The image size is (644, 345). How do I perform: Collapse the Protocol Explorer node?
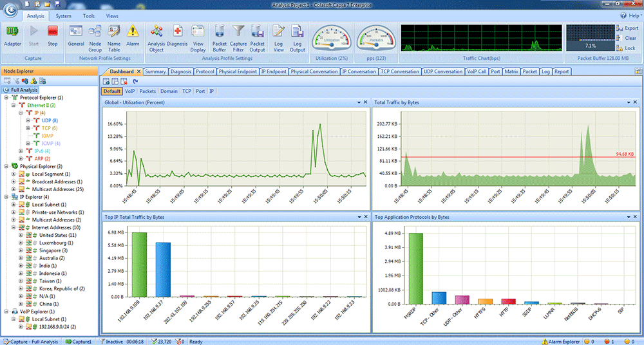(x=6, y=98)
